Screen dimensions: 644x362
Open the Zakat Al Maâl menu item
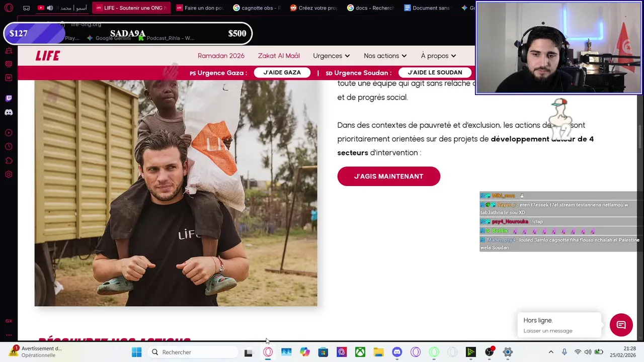coord(279,56)
